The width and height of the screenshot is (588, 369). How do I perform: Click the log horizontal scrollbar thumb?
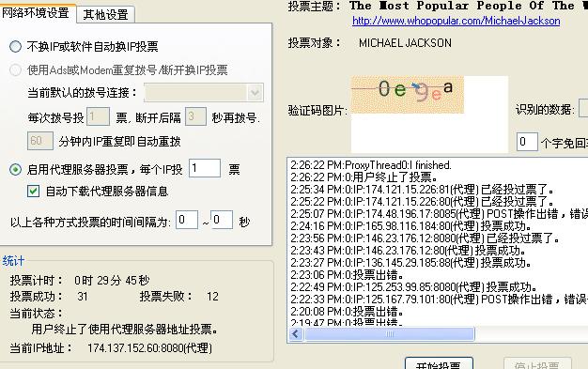390,333
